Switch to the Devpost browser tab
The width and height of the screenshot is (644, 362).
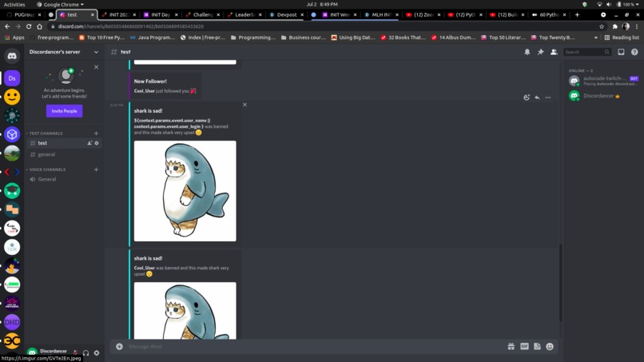pos(287,14)
